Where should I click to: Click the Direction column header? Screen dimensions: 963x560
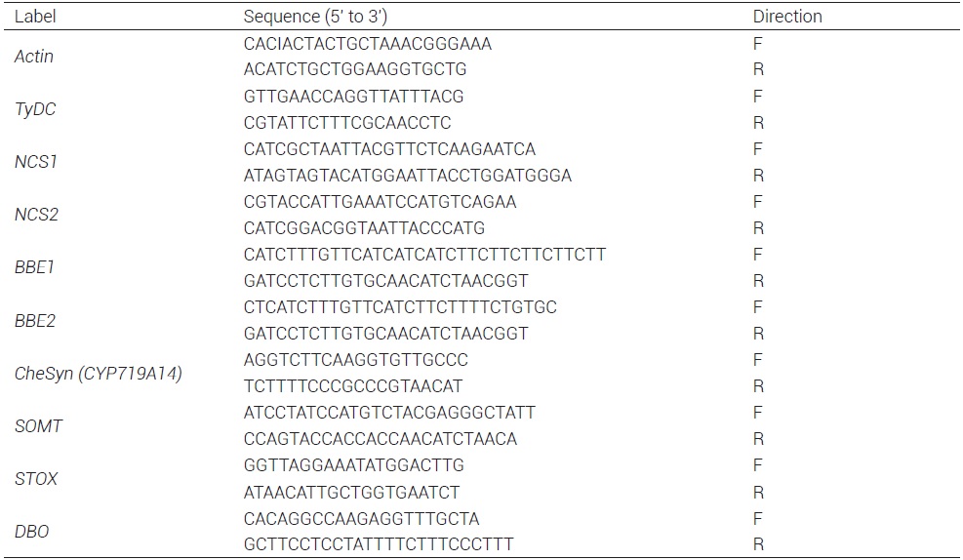click(x=786, y=17)
